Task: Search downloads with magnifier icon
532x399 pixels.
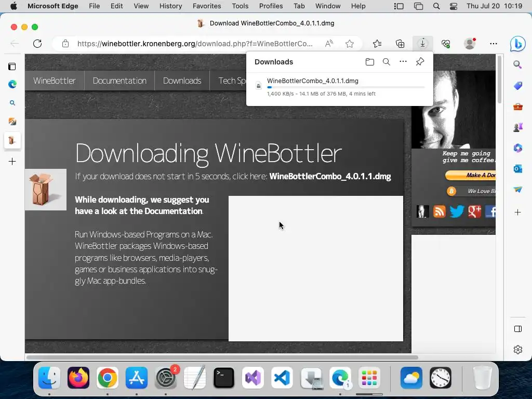Action: pyautogui.click(x=386, y=62)
